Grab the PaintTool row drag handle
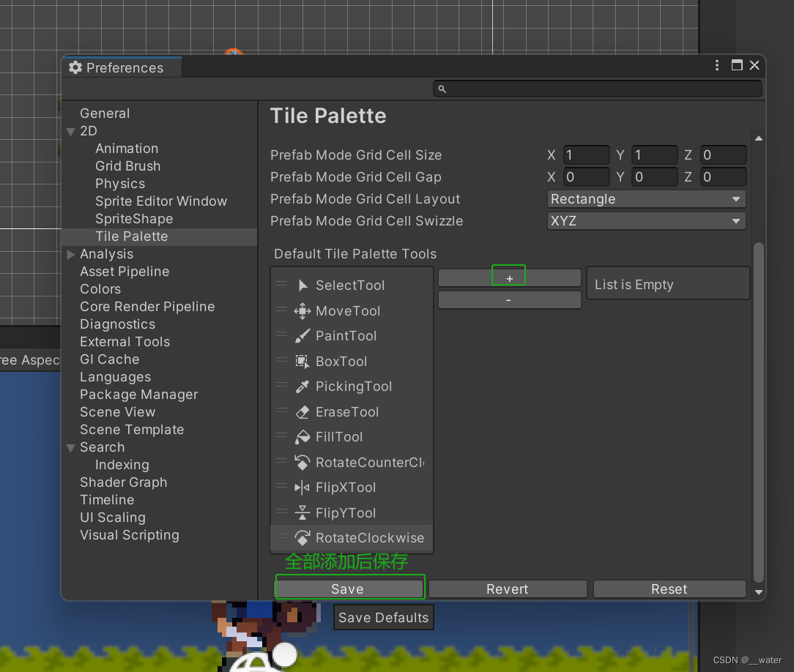 281,335
